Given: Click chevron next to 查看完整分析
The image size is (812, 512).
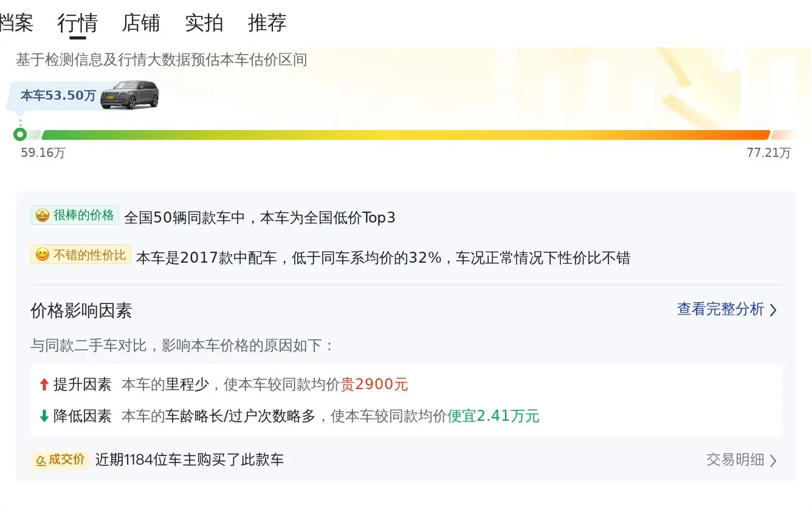Looking at the screenshot, I should 773,310.
